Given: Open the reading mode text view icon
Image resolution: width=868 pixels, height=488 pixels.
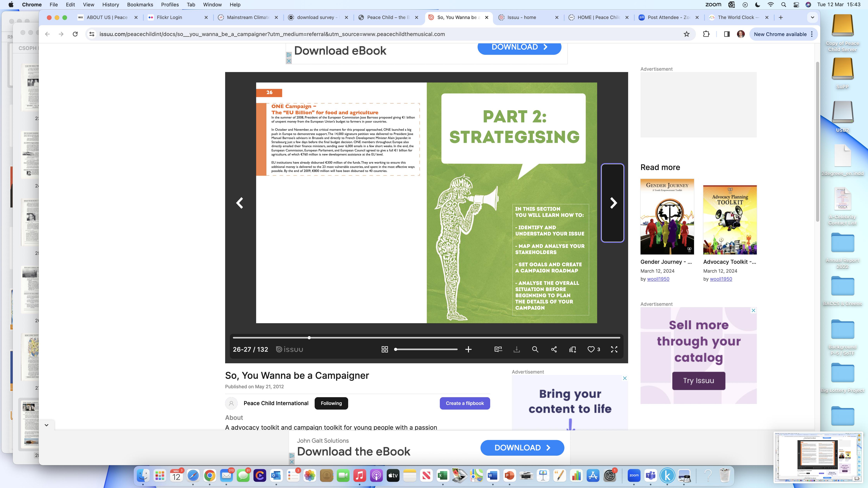Looking at the screenshot, I should [x=498, y=349].
